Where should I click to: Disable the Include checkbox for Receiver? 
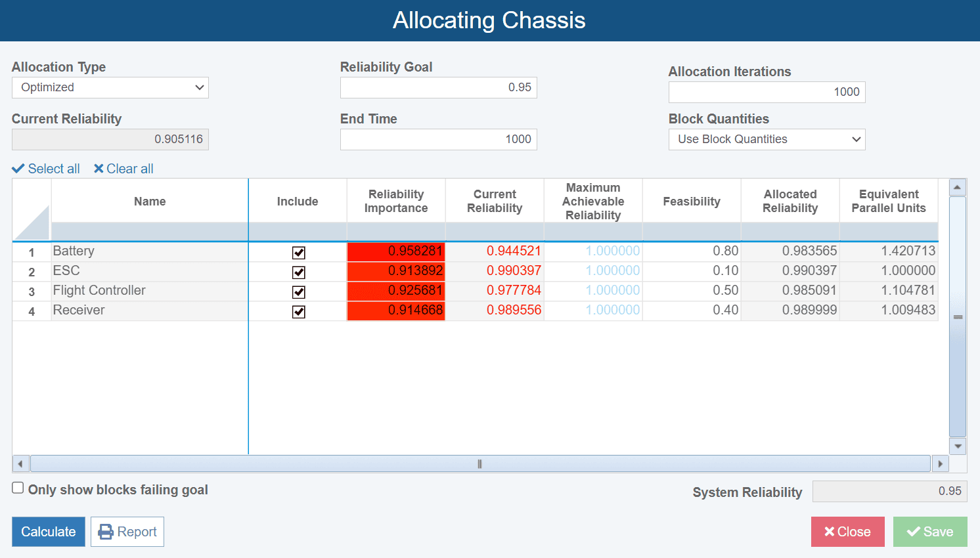[x=299, y=312]
